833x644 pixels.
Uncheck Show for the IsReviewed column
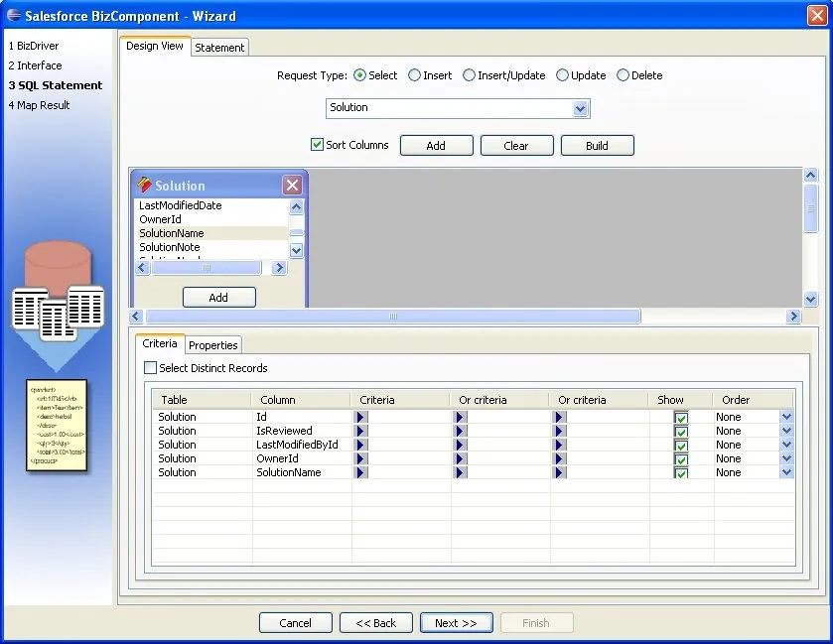[681, 431]
